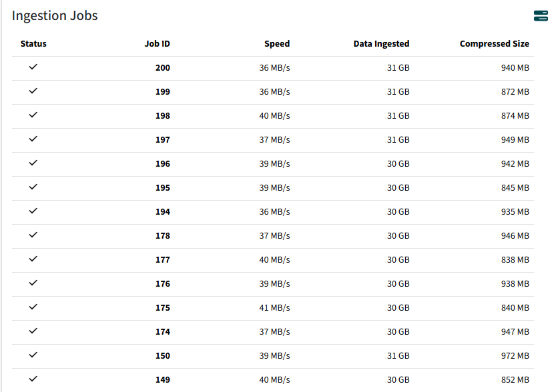
Task: Open job ID 198
Action: 162,116
